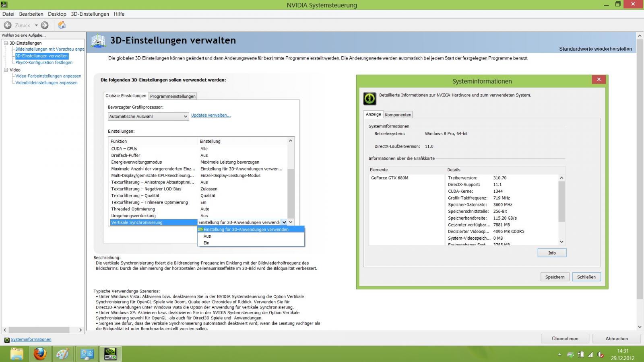Image resolution: width=644 pixels, height=362 pixels.
Task: Click the muted volume tray icon
Action: (601, 354)
